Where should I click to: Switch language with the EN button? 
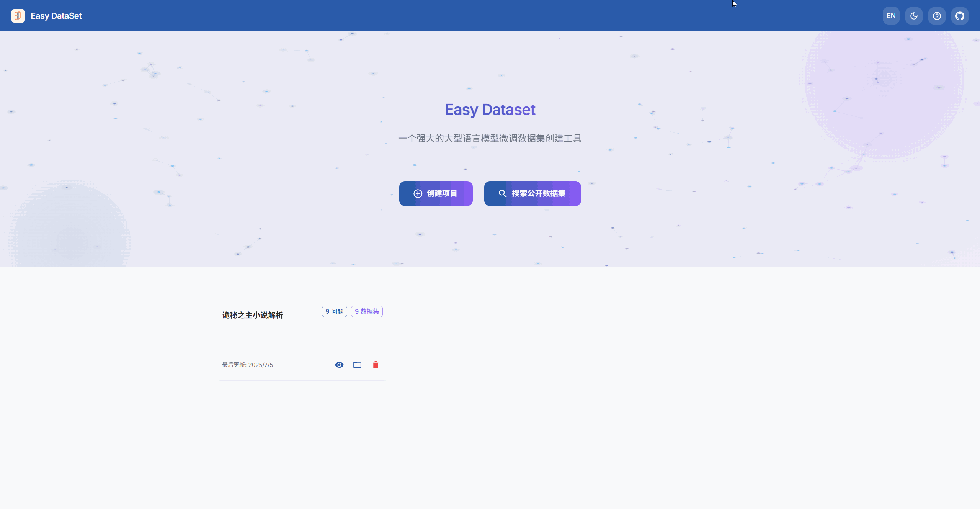point(891,16)
